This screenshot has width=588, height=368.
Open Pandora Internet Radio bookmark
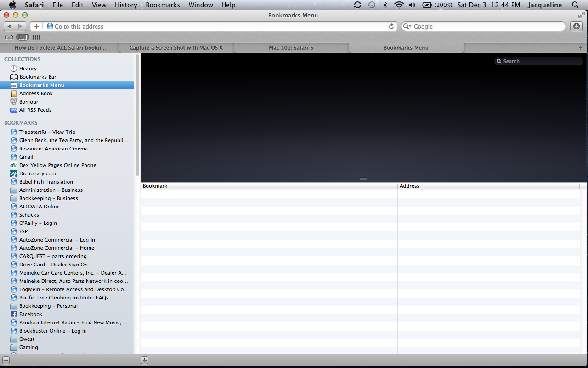[x=67, y=322]
